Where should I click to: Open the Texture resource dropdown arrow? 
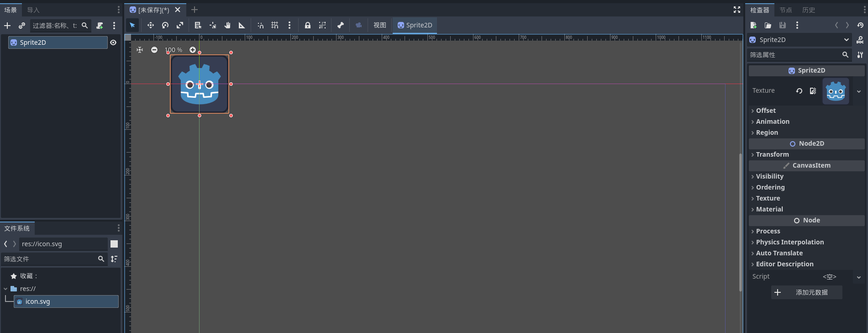859,91
